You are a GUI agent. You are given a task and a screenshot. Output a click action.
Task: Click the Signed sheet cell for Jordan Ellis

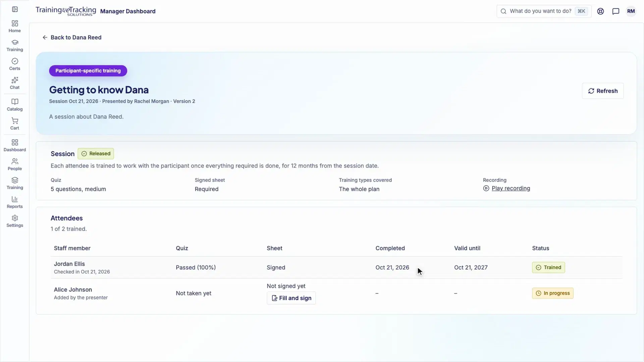coord(276,267)
